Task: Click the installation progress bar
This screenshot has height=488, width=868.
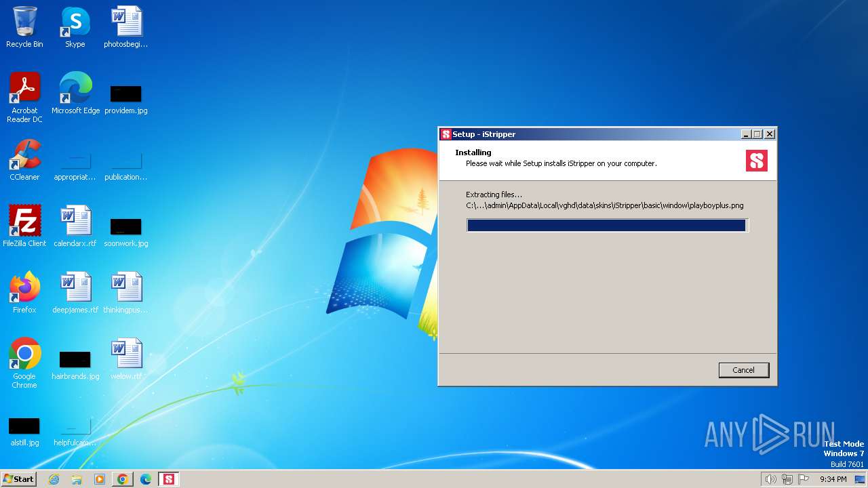Action: [x=608, y=225]
